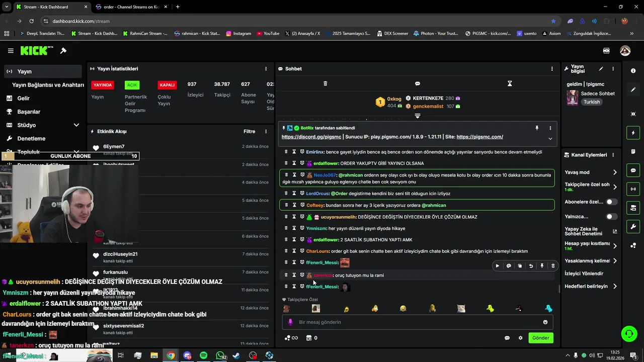Click the purple microphone icon in message box
Image resolution: width=644 pixels, height=362 pixels.
290,322
